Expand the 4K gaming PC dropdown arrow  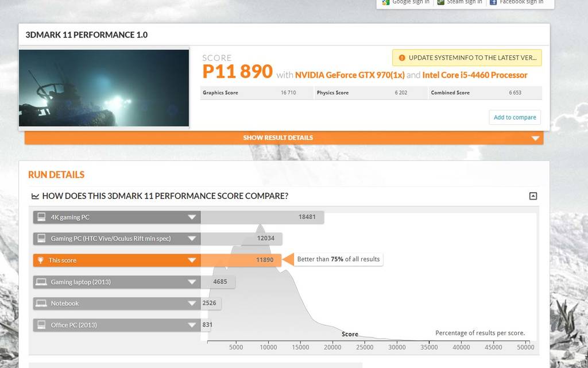[192, 217]
